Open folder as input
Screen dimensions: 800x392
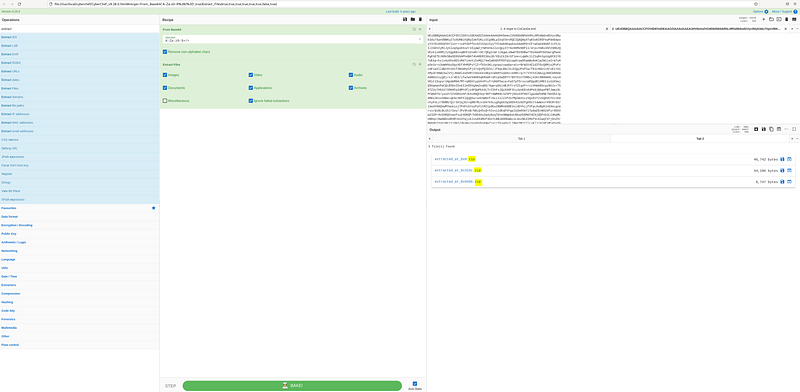(x=771, y=19)
